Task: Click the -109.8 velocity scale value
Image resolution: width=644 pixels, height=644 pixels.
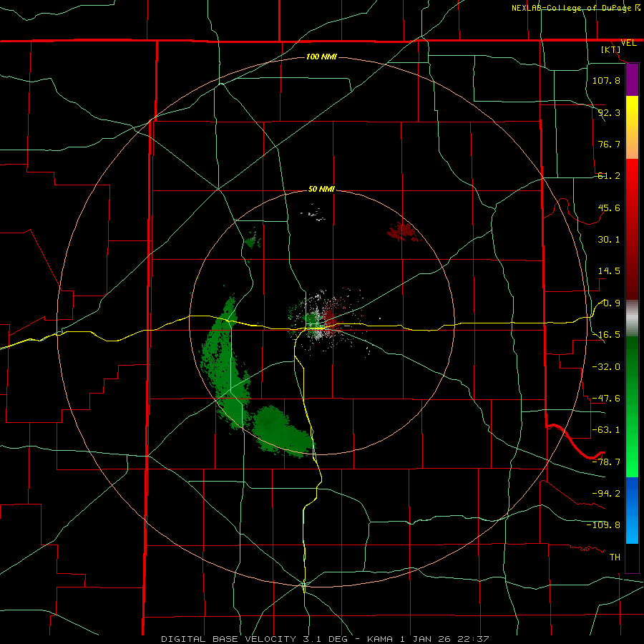Action: 603,525
